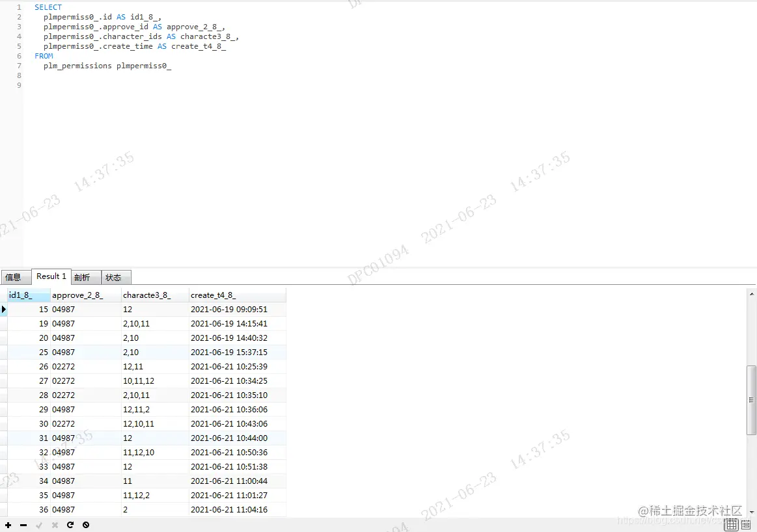Select the timestamp 2021-06-21 10:43:06
The image size is (757, 532).
tap(237, 424)
